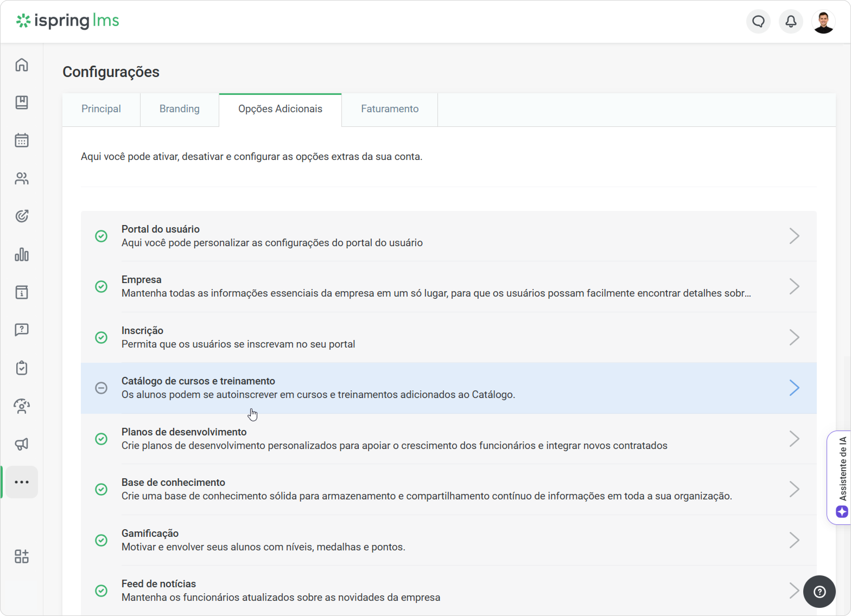Expand the Catálogo de cursos e treinamento chevron

[x=794, y=388]
